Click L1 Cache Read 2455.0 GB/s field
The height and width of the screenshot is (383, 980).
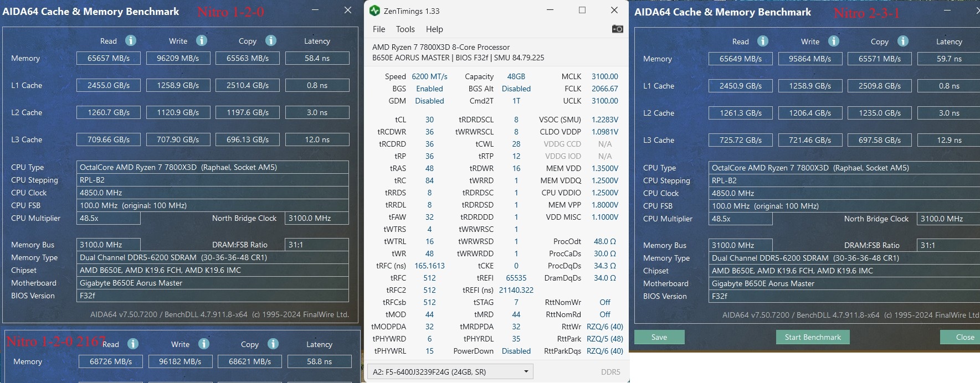[x=109, y=85]
